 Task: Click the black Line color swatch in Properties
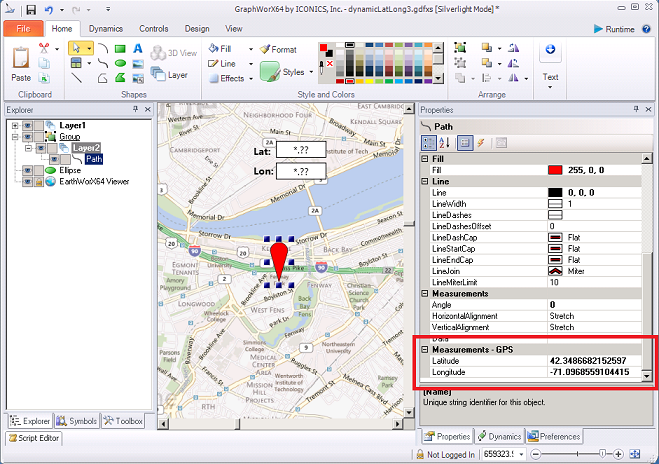coord(555,192)
